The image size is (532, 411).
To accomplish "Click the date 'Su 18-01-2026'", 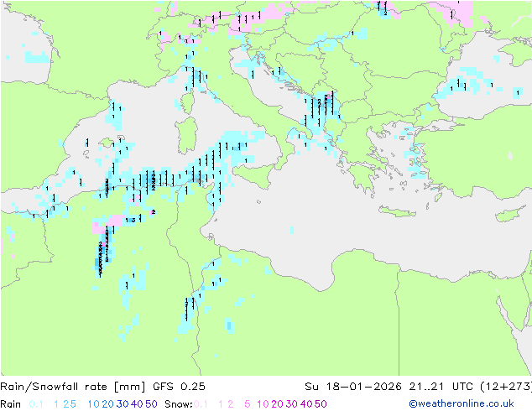I will tap(353, 387).
